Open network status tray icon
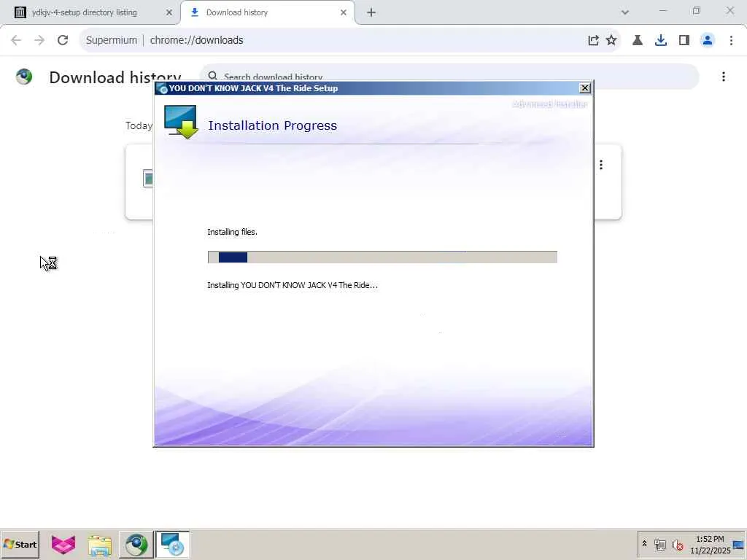This screenshot has width=747, height=560. [x=659, y=544]
